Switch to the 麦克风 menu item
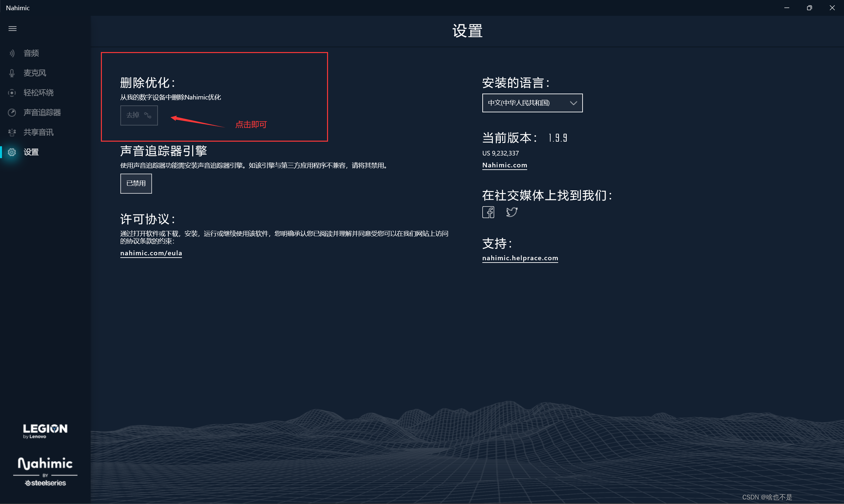 point(35,73)
